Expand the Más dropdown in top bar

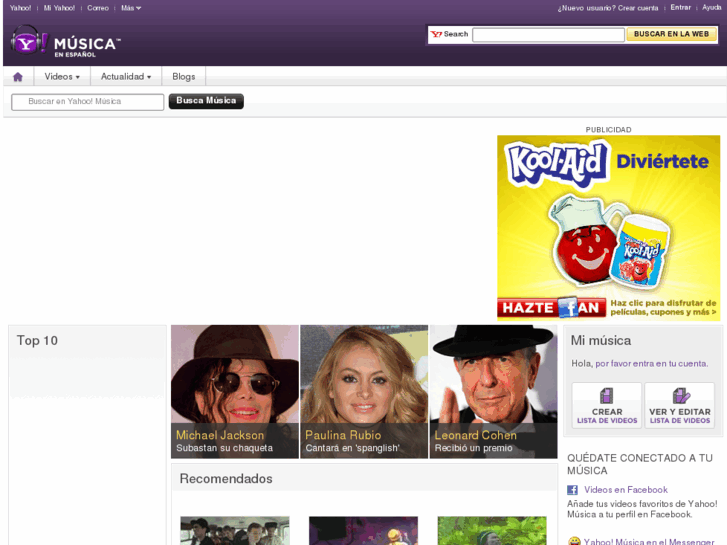[x=131, y=8]
